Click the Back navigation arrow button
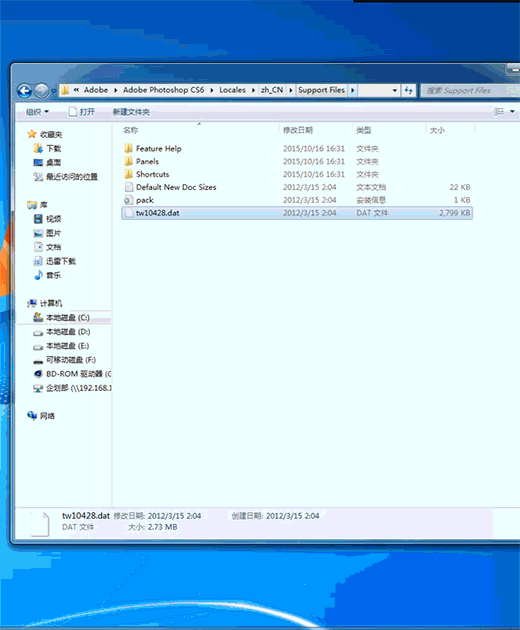This screenshot has height=630, width=520. pyautogui.click(x=25, y=91)
